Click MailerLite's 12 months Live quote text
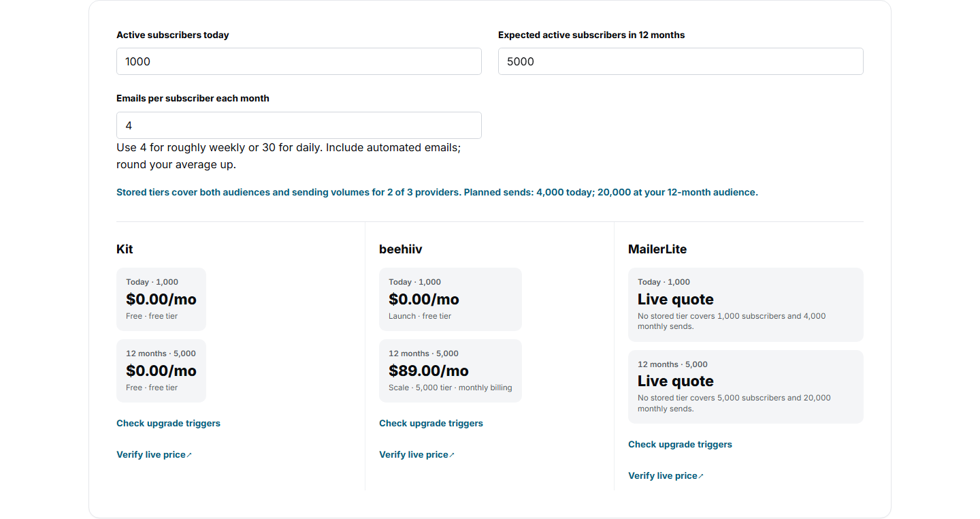980x519 pixels. coord(676,381)
